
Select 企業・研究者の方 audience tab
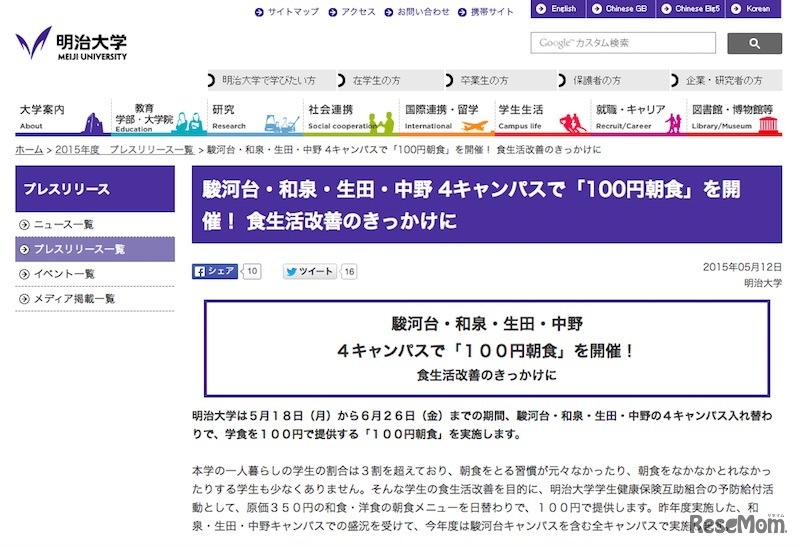click(726, 80)
